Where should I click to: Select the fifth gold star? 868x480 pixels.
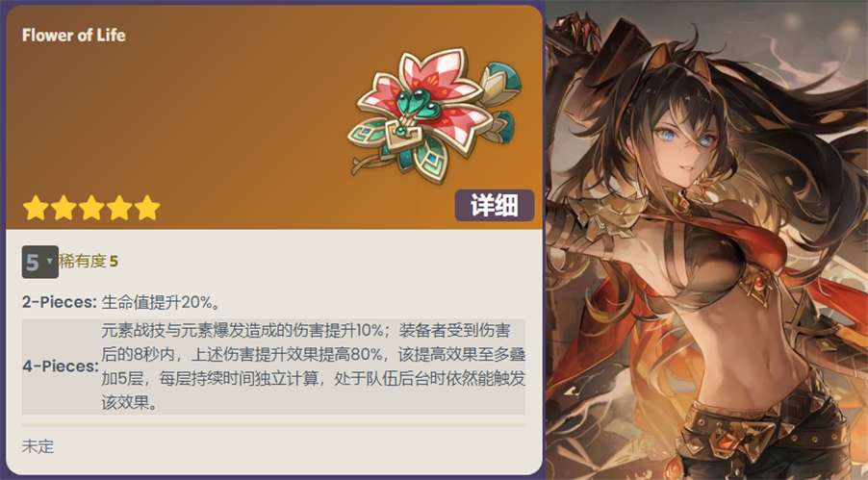point(146,208)
